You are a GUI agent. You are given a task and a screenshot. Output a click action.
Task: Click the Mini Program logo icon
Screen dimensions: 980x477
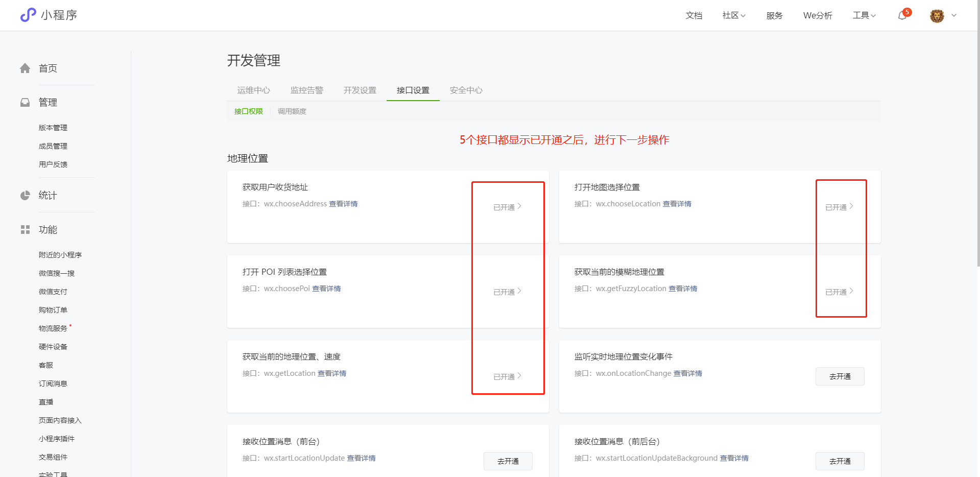[28, 15]
